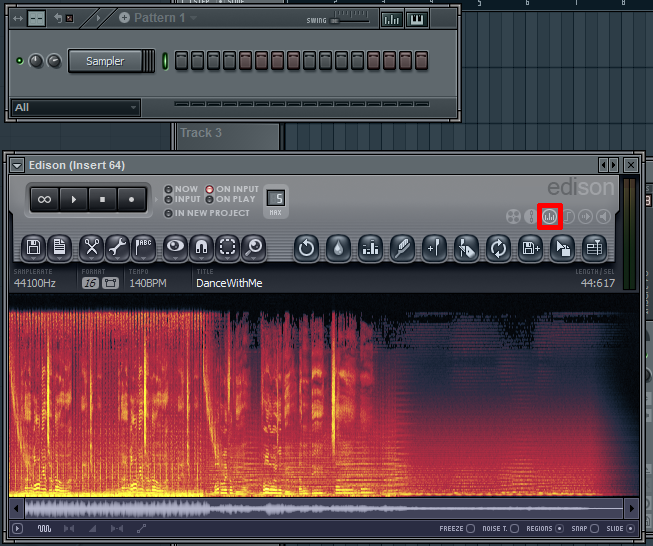653x546 pixels.
Task: Click the Sampler channel's right knob
Action: click(x=54, y=61)
